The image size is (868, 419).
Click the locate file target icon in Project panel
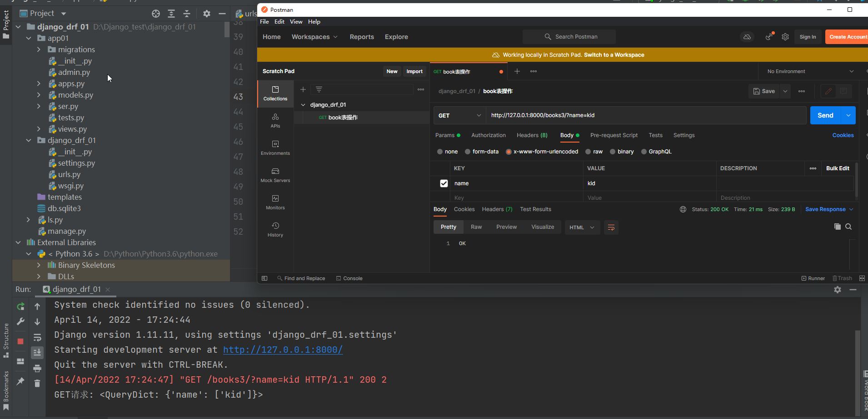[156, 14]
